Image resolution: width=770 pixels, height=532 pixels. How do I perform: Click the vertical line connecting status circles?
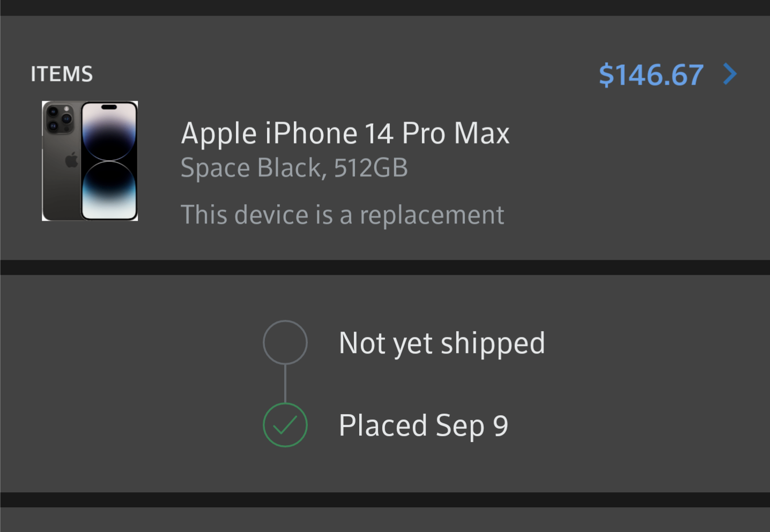[285, 383]
